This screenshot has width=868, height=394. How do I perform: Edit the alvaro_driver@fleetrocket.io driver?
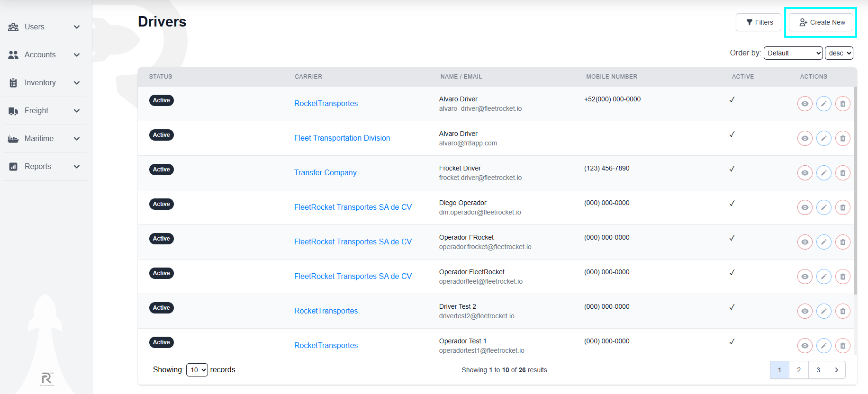click(x=823, y=104)
